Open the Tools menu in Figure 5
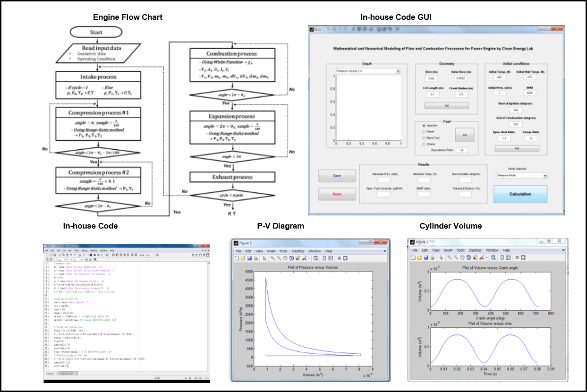The image size is (587, 392). click(284, 251)
